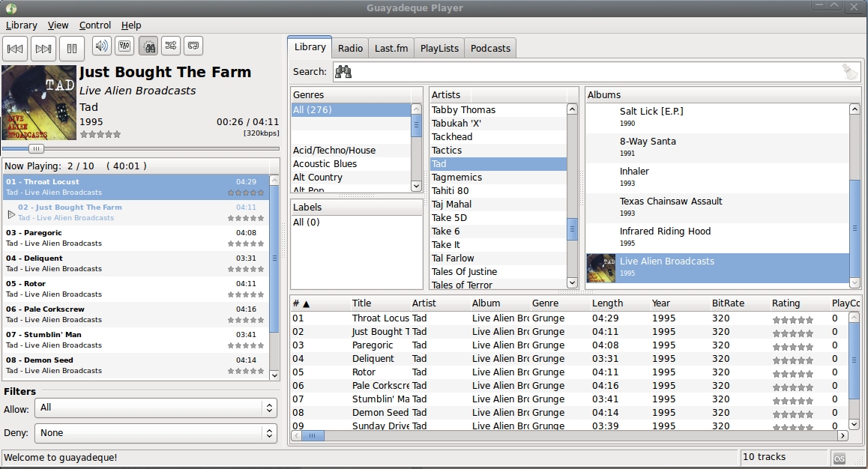Skip to the previous track
The width and height of the screenshot is (868, 469).
coord(15,49)
